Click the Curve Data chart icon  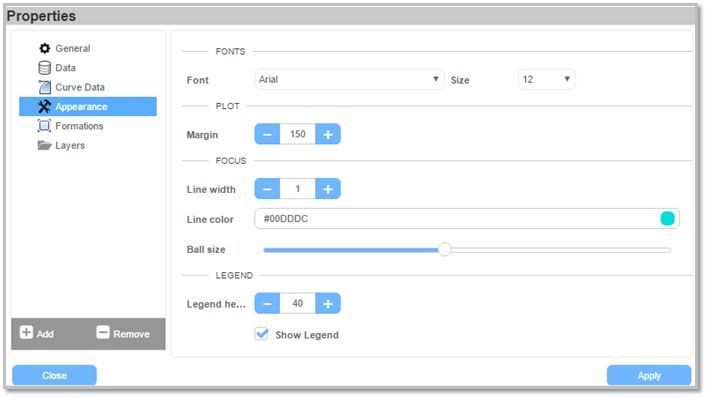44,87
